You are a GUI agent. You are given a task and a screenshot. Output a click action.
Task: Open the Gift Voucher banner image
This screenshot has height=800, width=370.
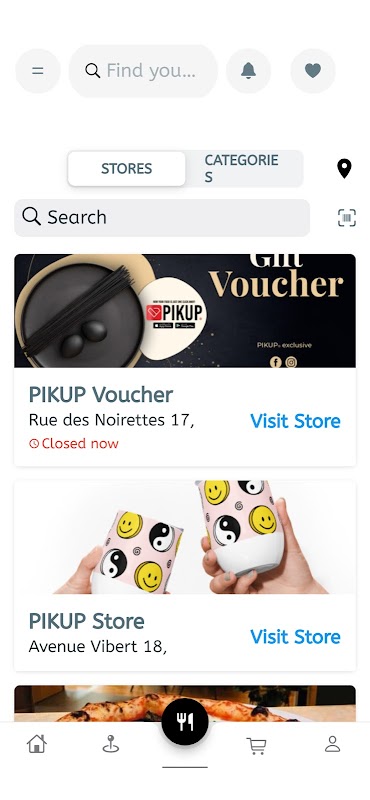point(185,311)
